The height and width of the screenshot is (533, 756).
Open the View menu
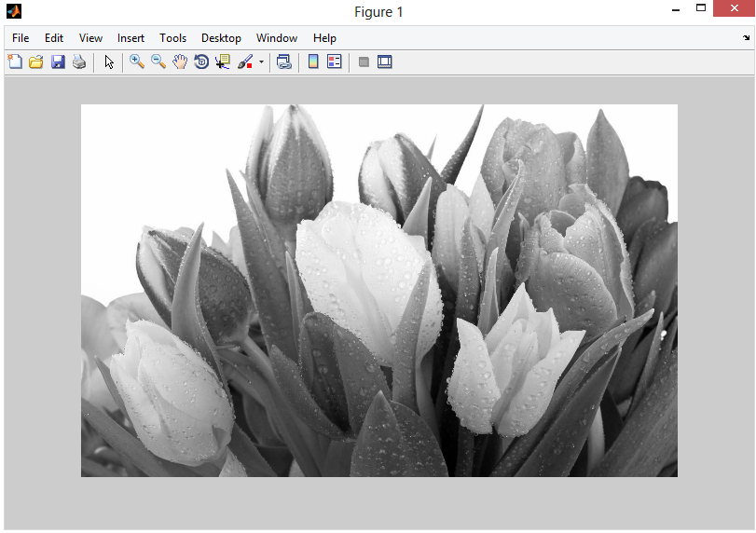click(x=90, y=38)
